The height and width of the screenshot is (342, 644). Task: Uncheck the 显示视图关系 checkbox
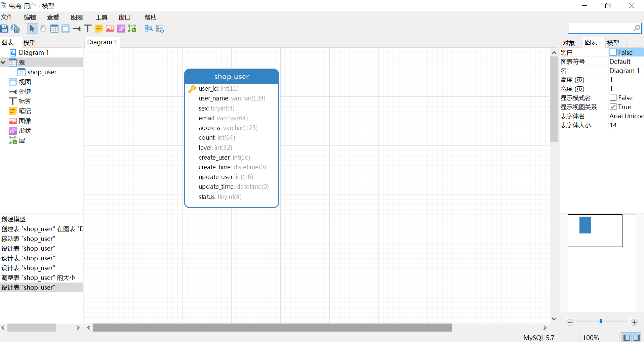coord(613,107)
